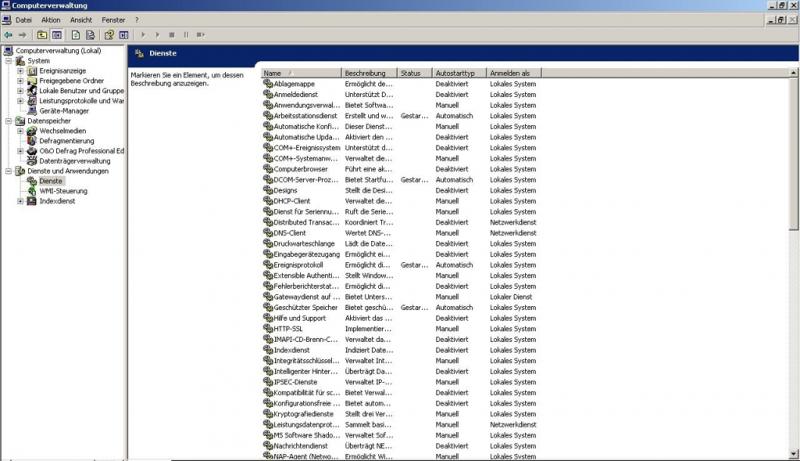800x461 pixels.
Task: Click the Back arrow in the toolbar
Action: 8,34
